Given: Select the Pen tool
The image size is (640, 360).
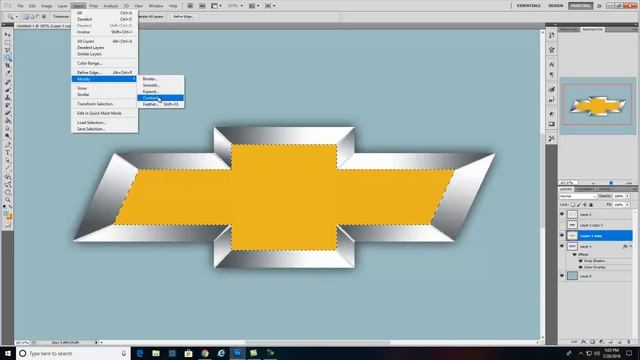Looking at the screenshot, I should coord(7,144).
